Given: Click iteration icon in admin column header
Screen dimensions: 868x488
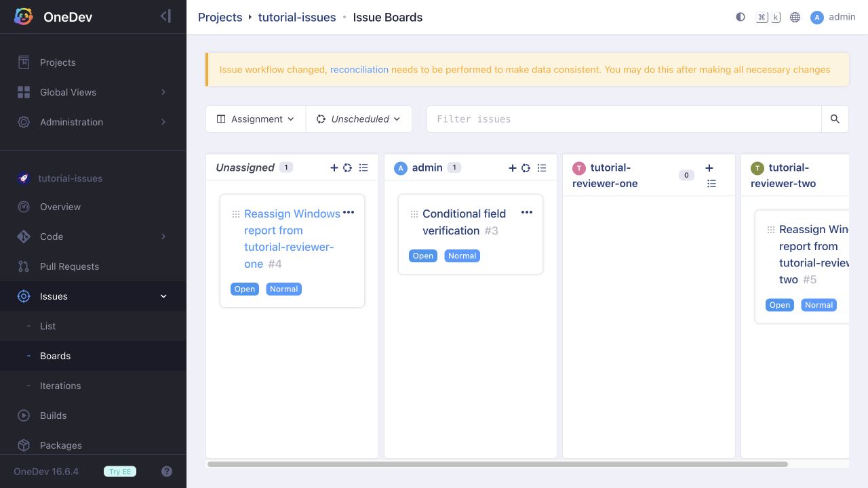Looking at the screenshot, I should coord(526,167).
